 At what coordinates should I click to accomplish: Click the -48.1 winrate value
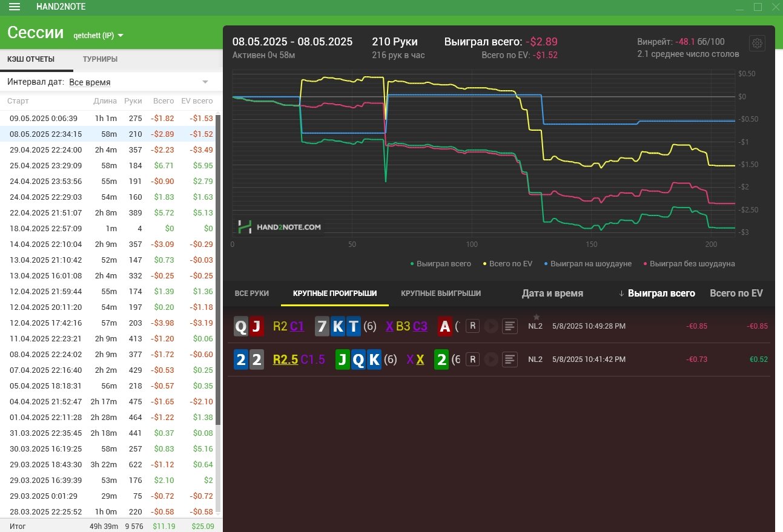pyautogui.click(x=685, y=42)
